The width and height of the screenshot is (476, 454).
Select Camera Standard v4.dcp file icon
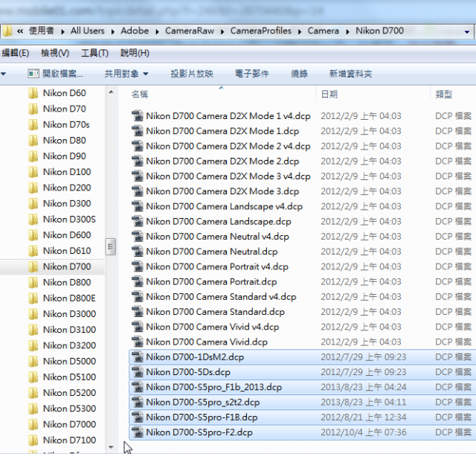138,297
